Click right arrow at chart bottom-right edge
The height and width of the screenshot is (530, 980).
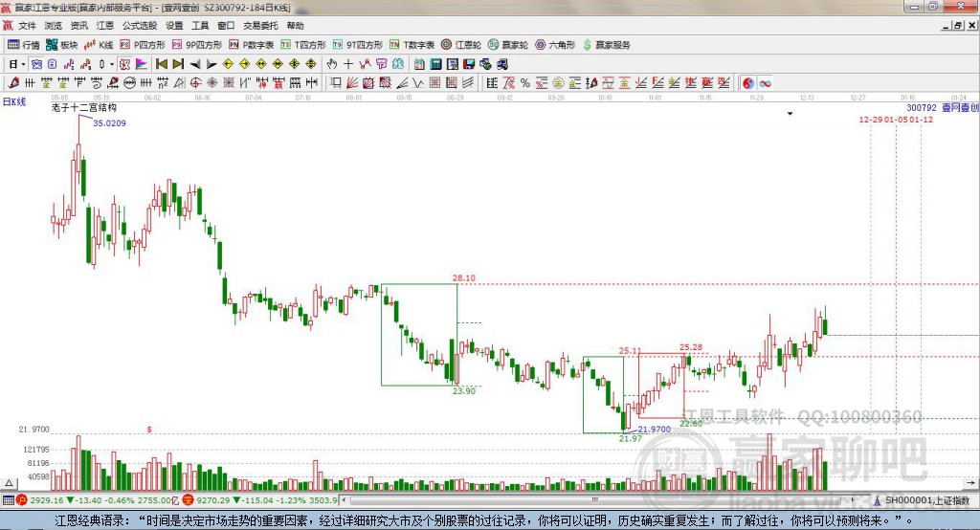click(970, 483)
